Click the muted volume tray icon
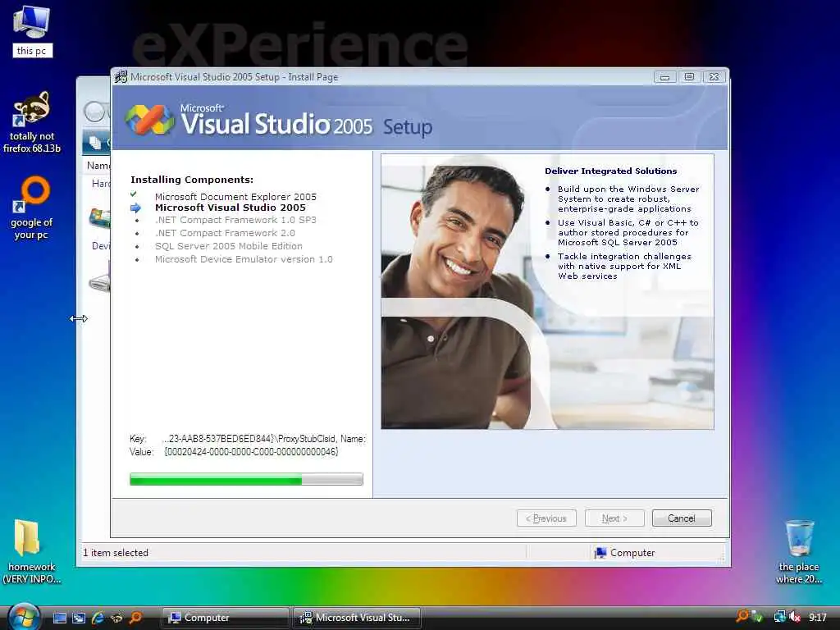 [795, 617]
